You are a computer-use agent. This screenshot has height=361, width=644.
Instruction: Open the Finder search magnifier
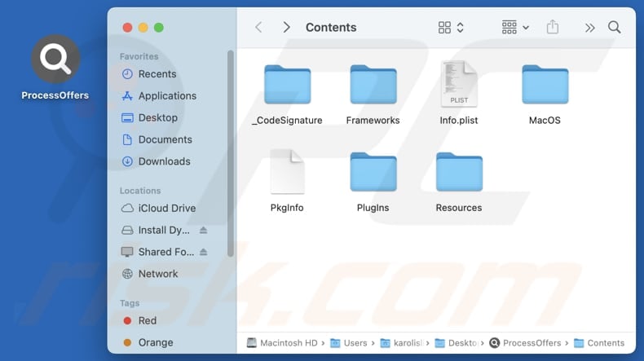[x=615, y=28]
